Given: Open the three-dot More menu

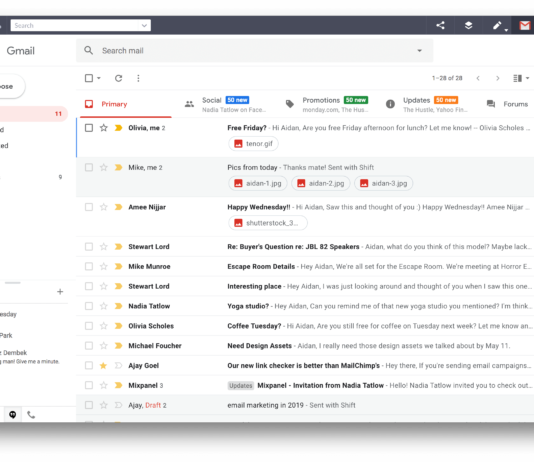Looking at the screenshot, I should click(138, 78).
